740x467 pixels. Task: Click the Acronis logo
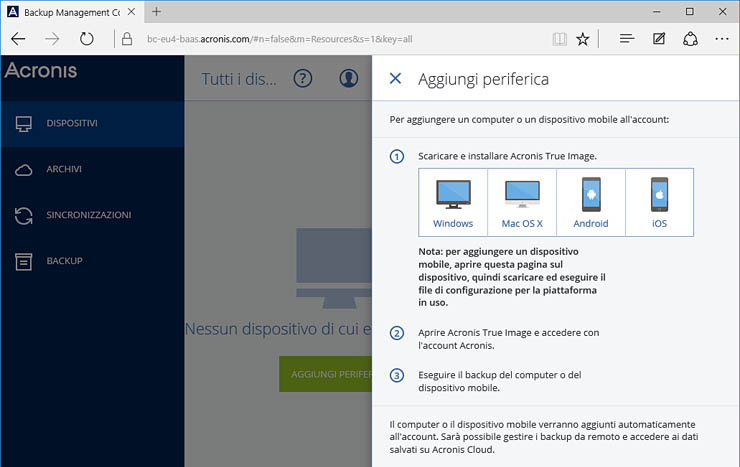pyautogui.click(x=41, y=71)
